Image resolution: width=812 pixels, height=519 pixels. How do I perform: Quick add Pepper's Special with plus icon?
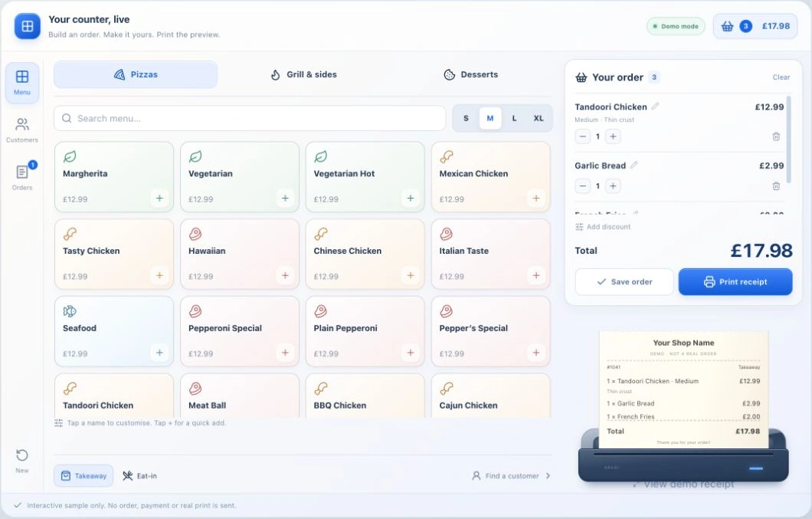[x=536, y=353]
